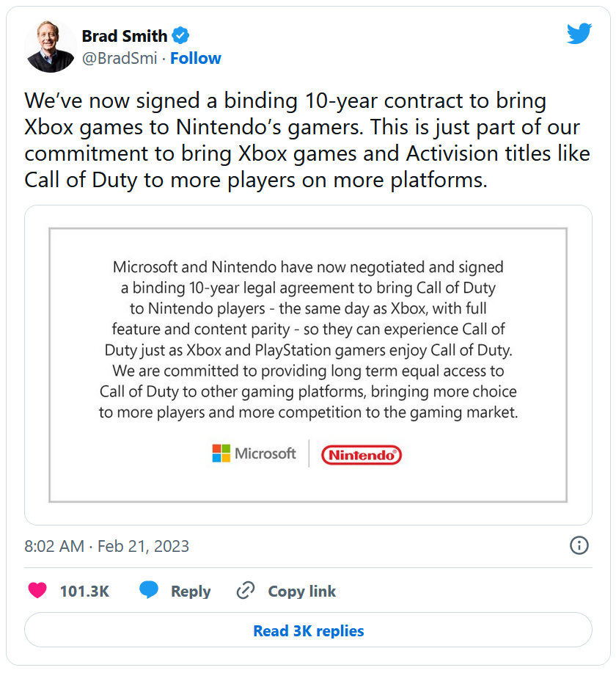616x673 pixels.
Task: Follow the BradSmi account
Action: pos(196,59)
